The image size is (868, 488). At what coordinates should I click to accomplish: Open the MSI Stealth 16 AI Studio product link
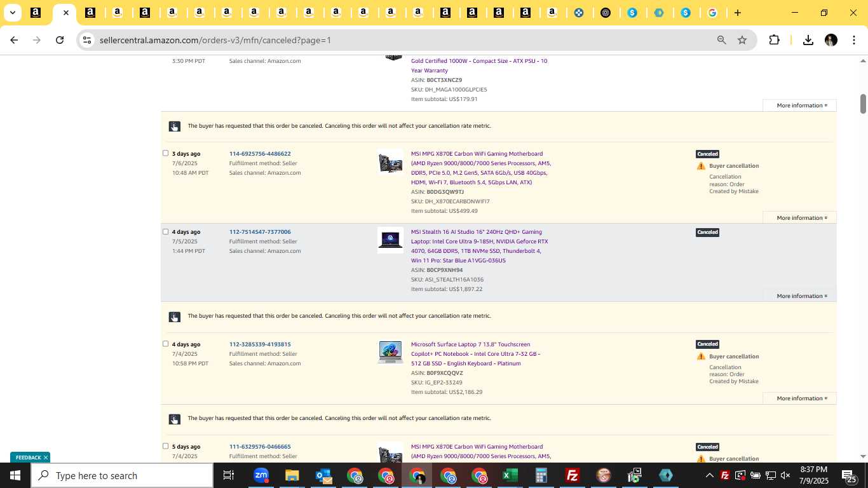point(479,246)
